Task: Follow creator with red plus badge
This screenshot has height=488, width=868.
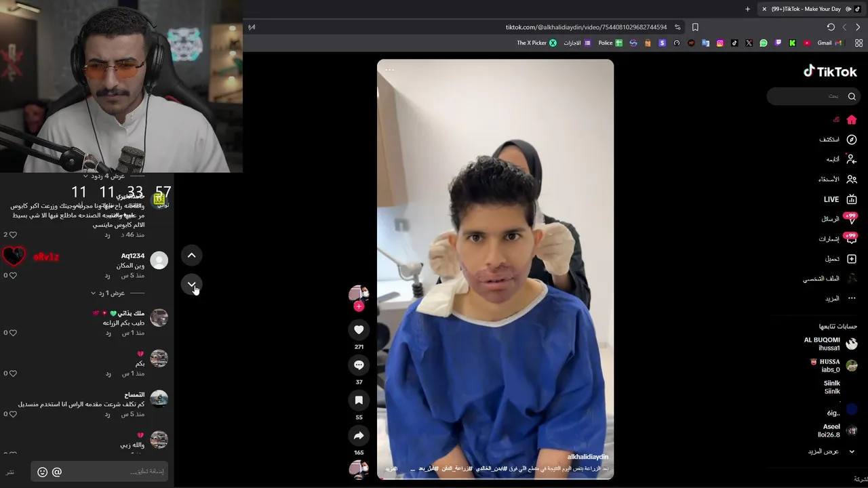Action: [359, 306]
